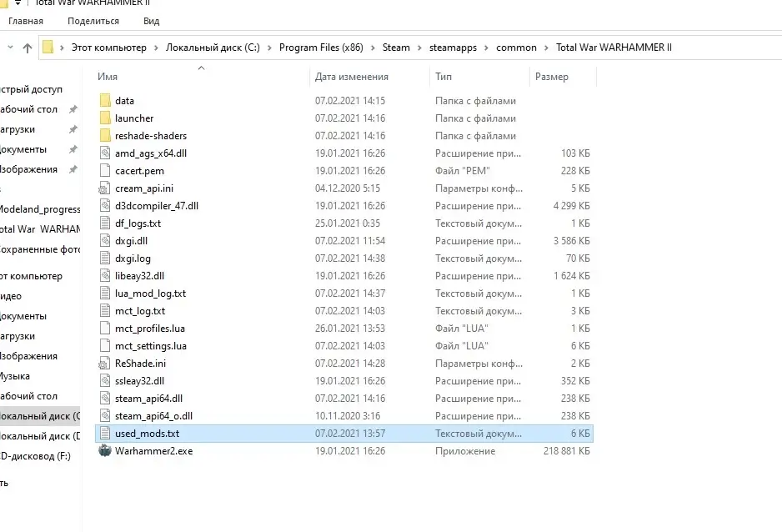Switch to the Вид ribbon tab

pos(151,21)
